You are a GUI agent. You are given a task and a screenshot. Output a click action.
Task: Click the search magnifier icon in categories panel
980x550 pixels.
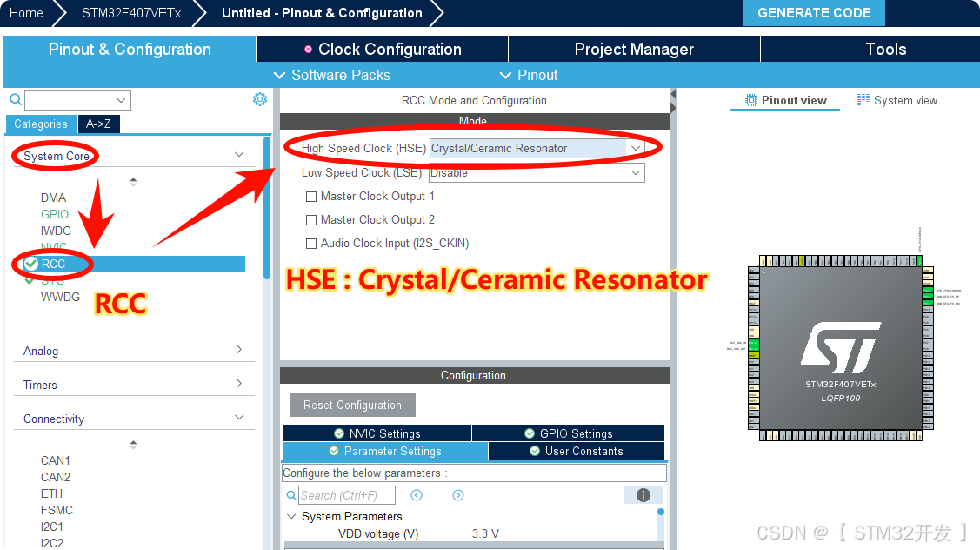[x=16, y=99]
